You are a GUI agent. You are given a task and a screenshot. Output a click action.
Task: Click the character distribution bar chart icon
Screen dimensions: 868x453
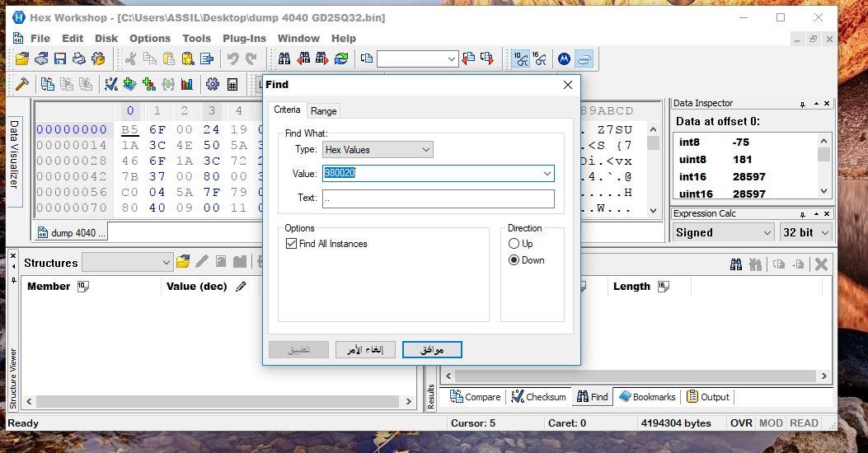pyautogui.click(x=187, y=84)
